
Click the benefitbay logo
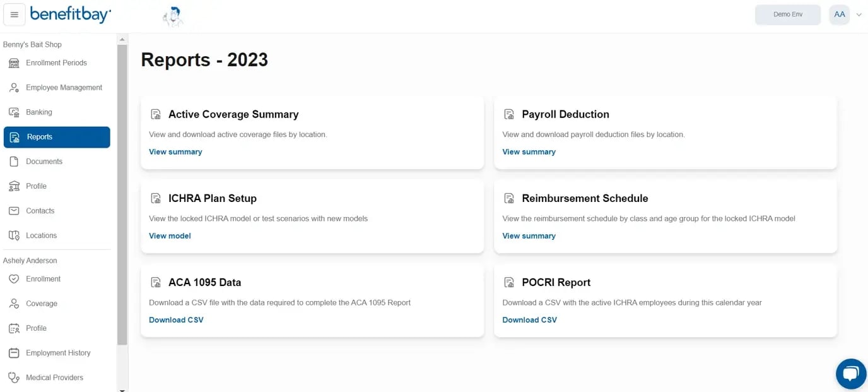coord(71,14)
